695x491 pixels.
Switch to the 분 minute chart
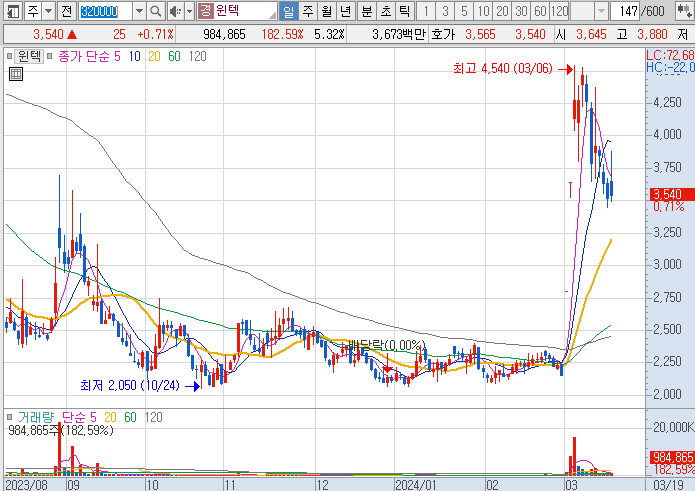367,11
